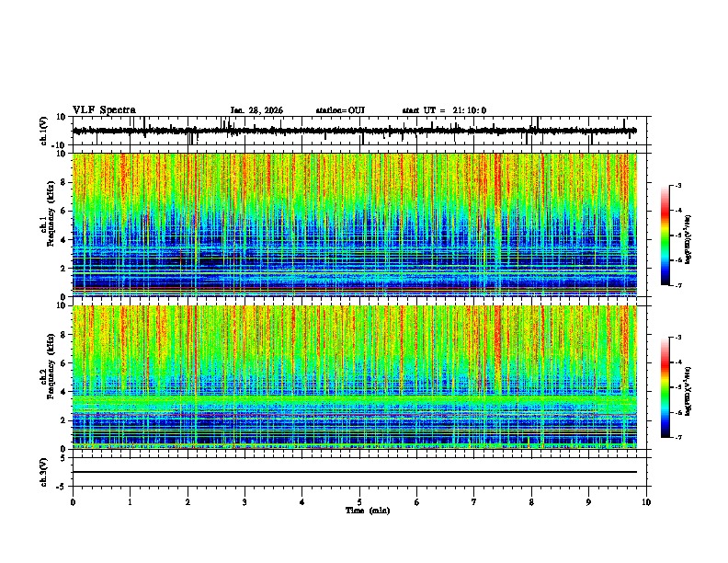The width and height of the screenshot is (728, 563).
Task: Click the flat ch.3(V) trace line
Action: coord(355,472)
